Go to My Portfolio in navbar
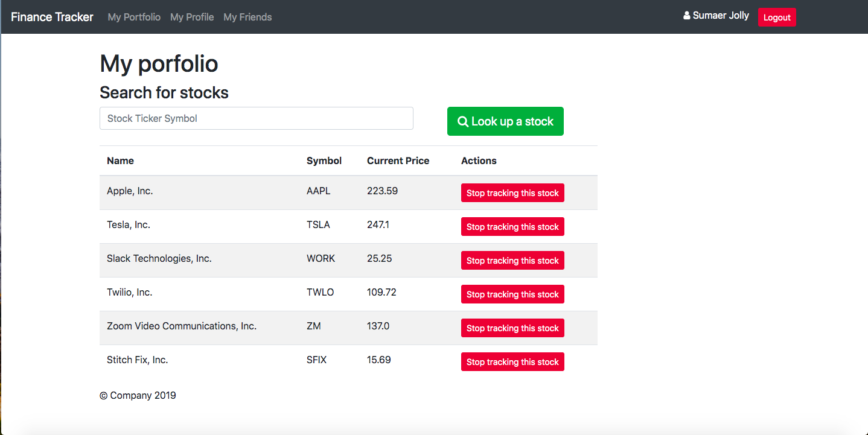868x435 pixels. pyautogui.click(x=134, y=17)
